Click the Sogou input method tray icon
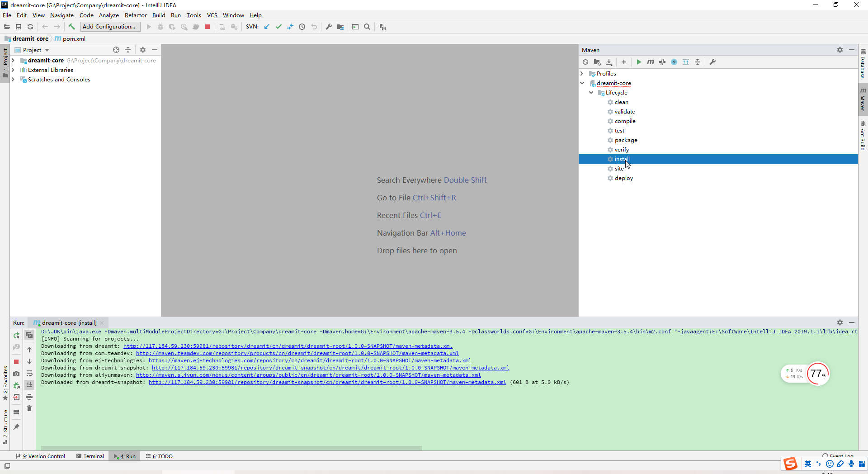868x474 pixels. point(790,464)
